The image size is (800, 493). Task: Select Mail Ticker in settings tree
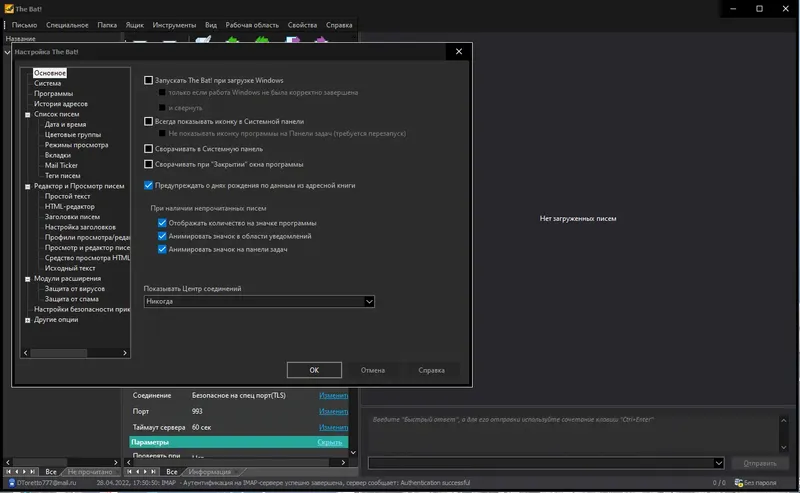coord(61,165)
